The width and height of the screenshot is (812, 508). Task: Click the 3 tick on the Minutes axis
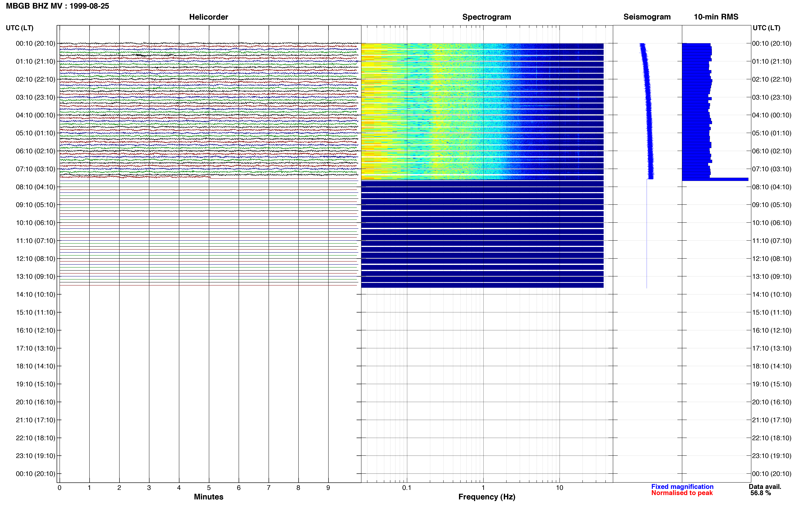tap(149, 488)
